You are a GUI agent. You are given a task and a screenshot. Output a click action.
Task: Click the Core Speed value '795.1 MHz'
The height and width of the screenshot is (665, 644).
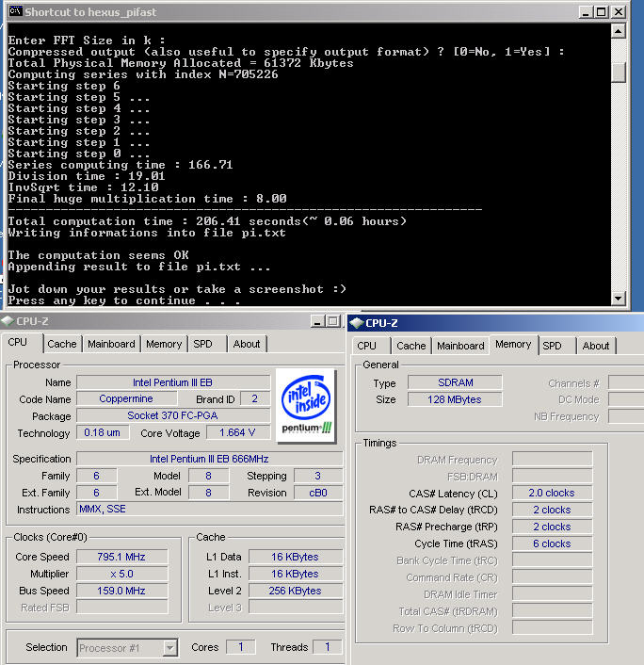click(x=121, y=557)
